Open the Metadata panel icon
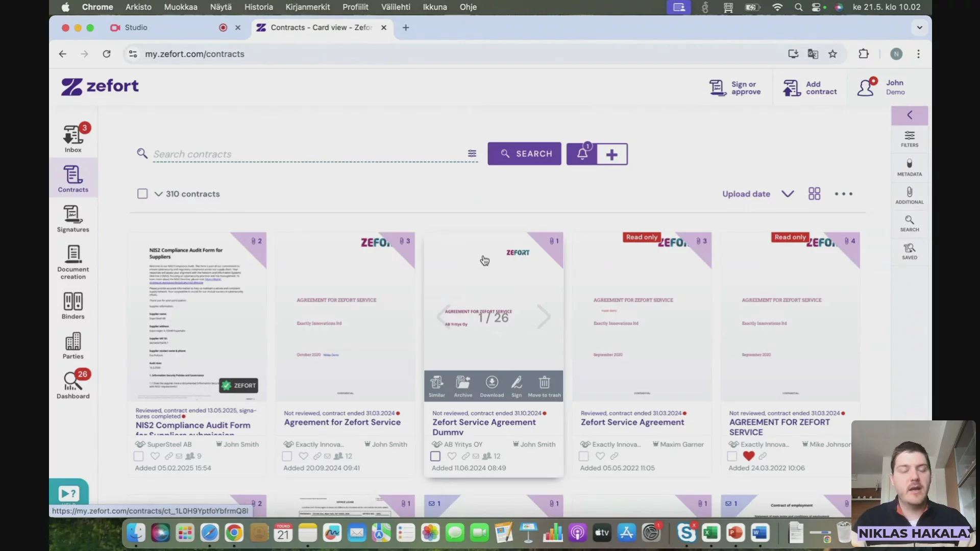The height and width of the screenshot is (551, 980). pyautogui.click(x=910, y=167)
